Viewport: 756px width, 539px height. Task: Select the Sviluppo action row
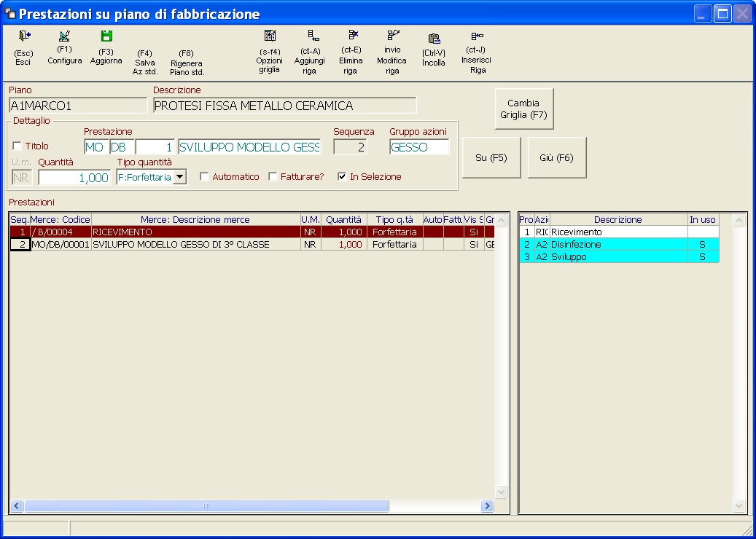tap(619, 257)
